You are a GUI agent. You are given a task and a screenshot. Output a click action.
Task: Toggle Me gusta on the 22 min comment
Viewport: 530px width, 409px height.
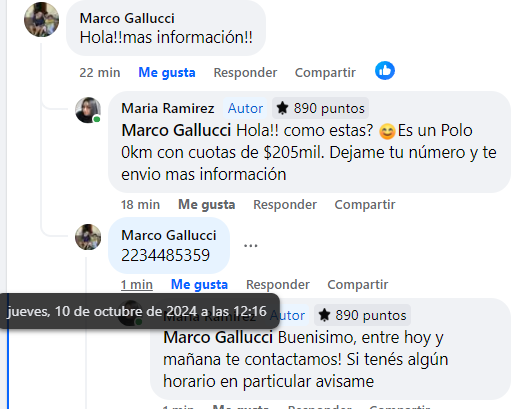coord(167,73)
